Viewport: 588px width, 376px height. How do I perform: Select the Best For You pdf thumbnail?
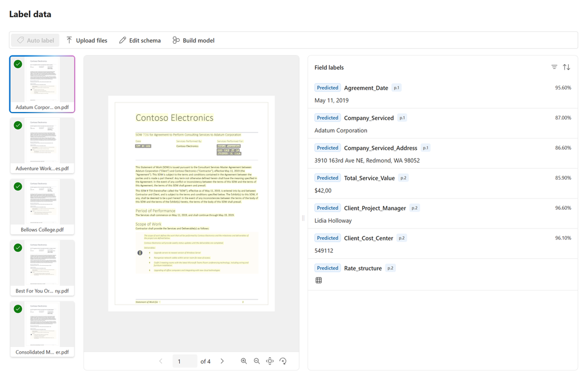tap(42, 268)
